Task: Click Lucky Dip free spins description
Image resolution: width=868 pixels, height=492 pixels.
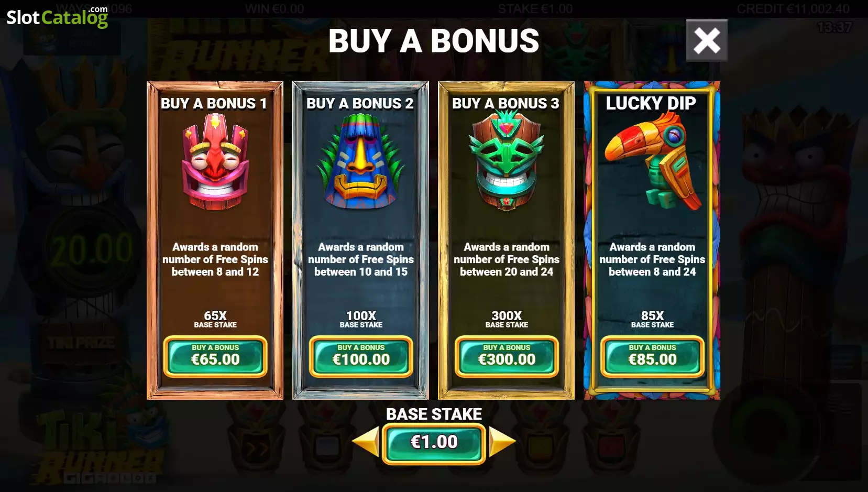Action: pos(652,259)
